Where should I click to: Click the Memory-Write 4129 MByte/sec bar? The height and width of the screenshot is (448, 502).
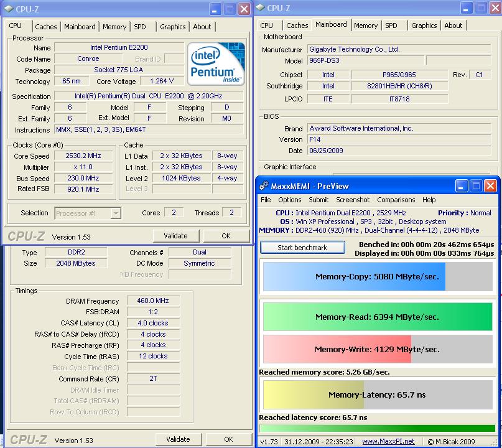tap(378, 349)
